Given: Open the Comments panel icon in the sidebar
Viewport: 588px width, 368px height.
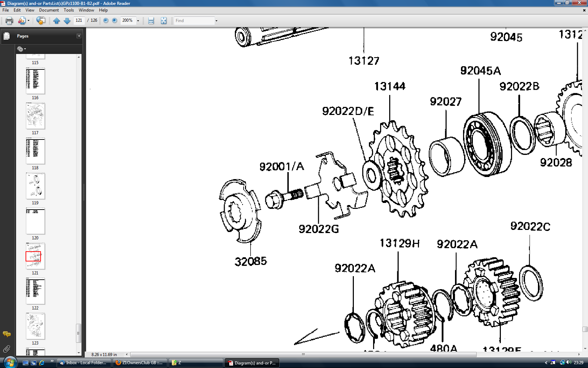Looking at the screenshot, I should click(x=7, y=334).
